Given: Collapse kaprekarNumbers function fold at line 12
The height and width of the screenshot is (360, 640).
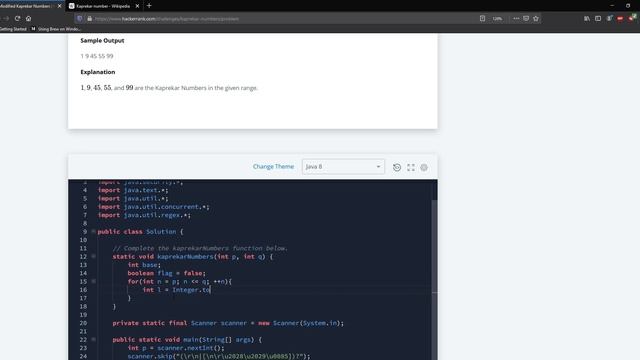Looking at the screenshot, I should pyautogui.click(x=93, y=256).
